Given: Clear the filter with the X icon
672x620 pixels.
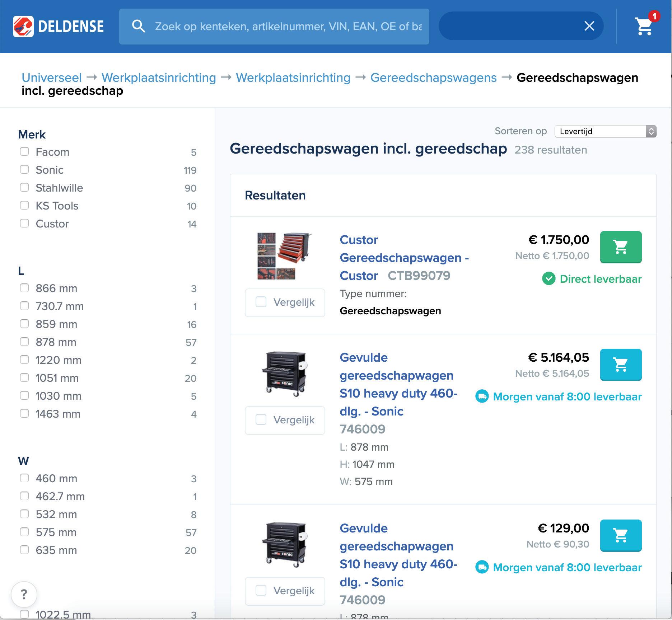Looking at the screenshot, I should [x=589, y=26].
